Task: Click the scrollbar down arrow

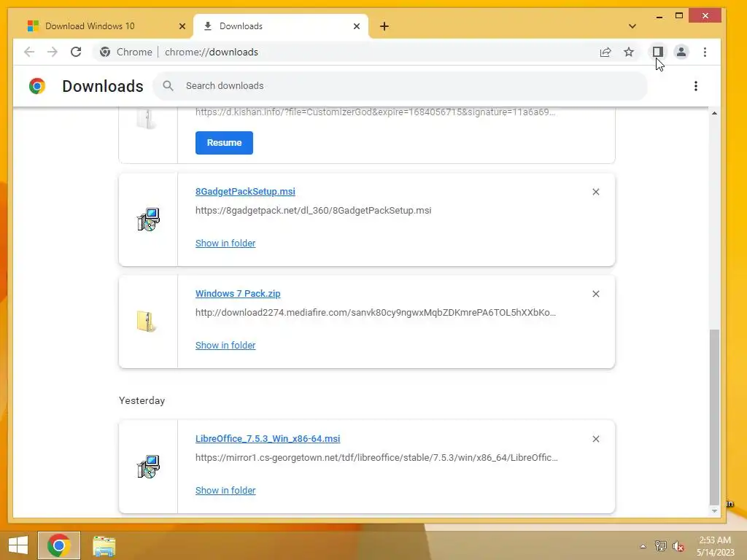Action: (714, 510)
